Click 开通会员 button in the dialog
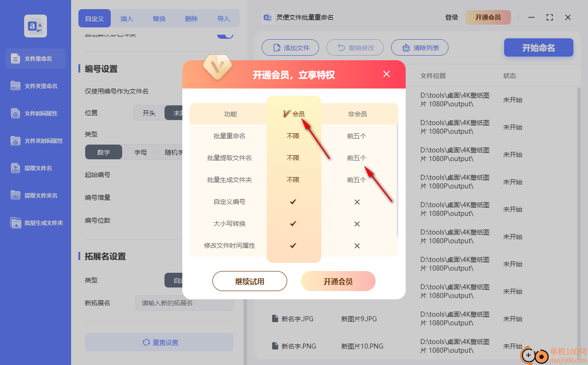Screen dimensions: 588x365 tap(338, 281)
